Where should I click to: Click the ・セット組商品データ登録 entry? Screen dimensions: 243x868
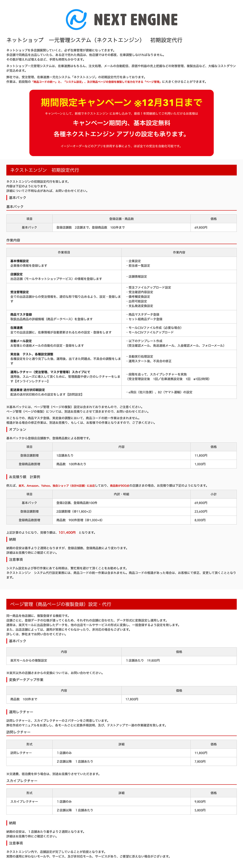(x=144, y=319)
